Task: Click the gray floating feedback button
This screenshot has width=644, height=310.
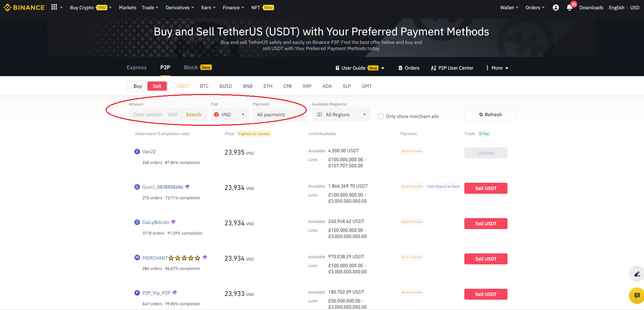Action: click(637, 274)
